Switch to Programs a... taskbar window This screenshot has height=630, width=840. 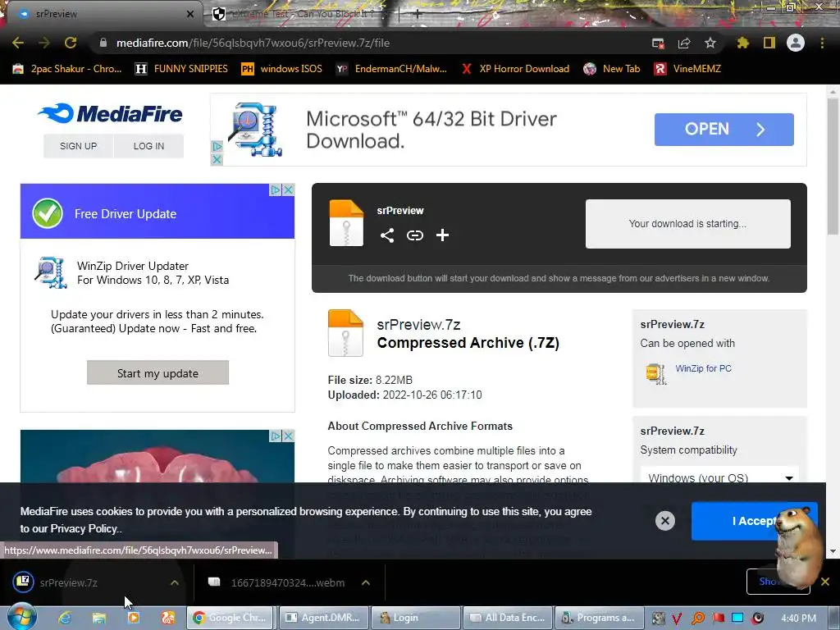(x=599, y=618)
